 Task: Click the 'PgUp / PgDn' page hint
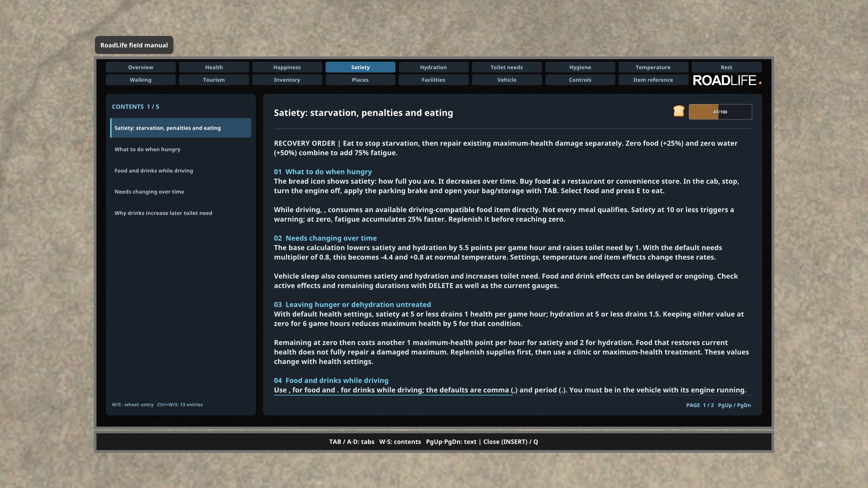tap(734, 405)
